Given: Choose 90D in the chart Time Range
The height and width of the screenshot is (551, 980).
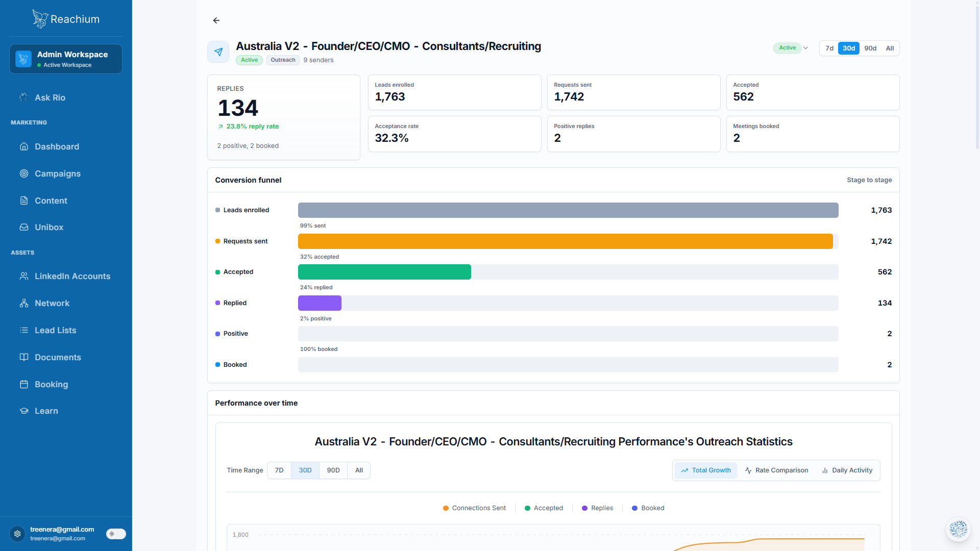Looking at the screenshot, I should (x=333, y=470).
